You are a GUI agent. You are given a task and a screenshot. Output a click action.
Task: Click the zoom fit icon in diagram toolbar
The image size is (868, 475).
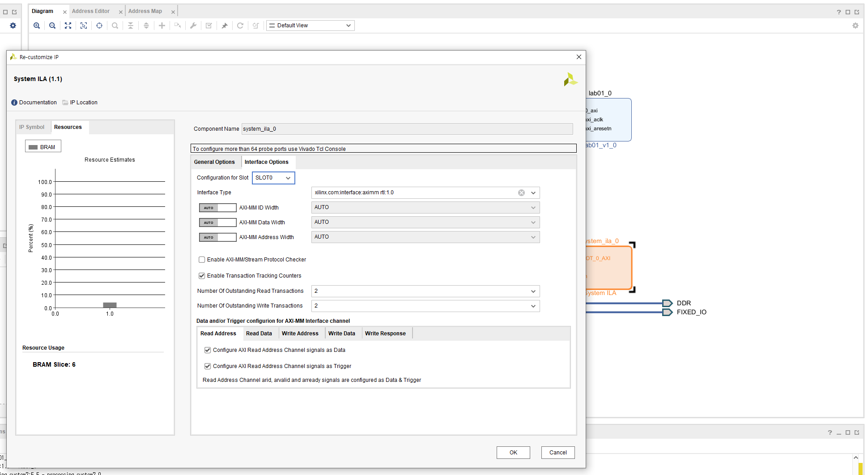point(68,26)
